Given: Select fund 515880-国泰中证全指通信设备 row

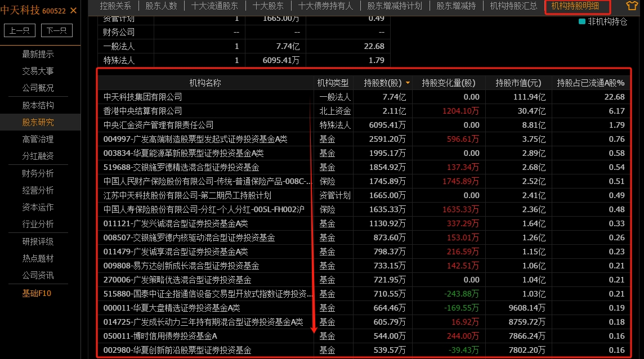Looking at the screenshot, I should point(364,294).
